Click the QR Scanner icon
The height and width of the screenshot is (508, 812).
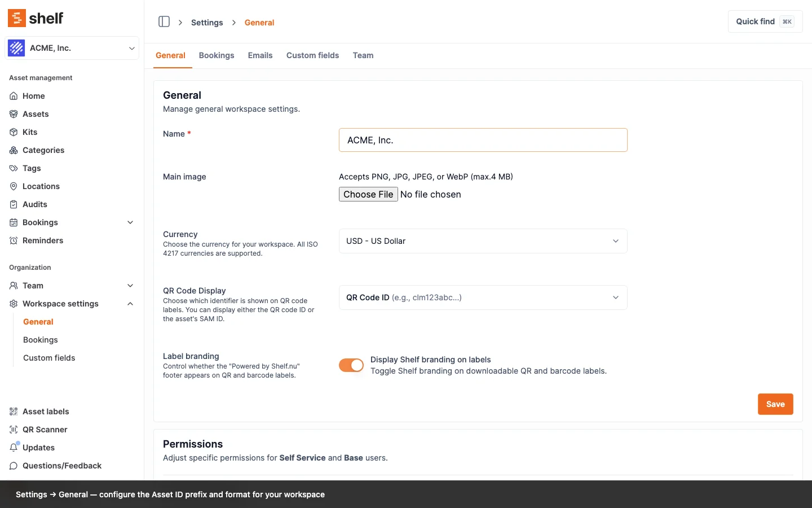[x=14, y=430]
